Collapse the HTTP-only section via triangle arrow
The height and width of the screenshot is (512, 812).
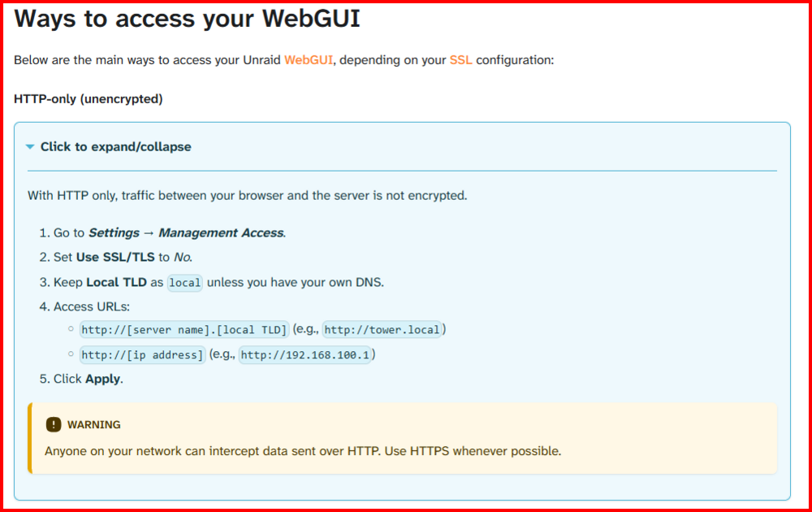tap(30, 147)
